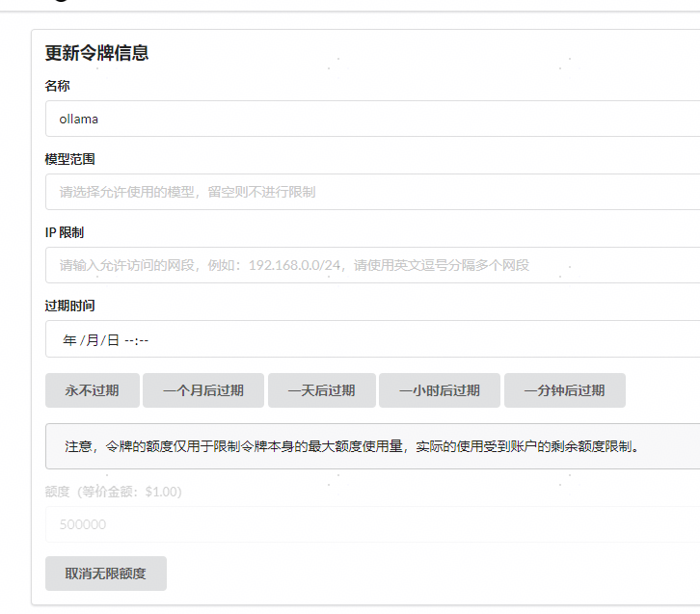The image size is (700, 614).
Task: Click the 更新令牌信息 heading
Action: (96, 53)
